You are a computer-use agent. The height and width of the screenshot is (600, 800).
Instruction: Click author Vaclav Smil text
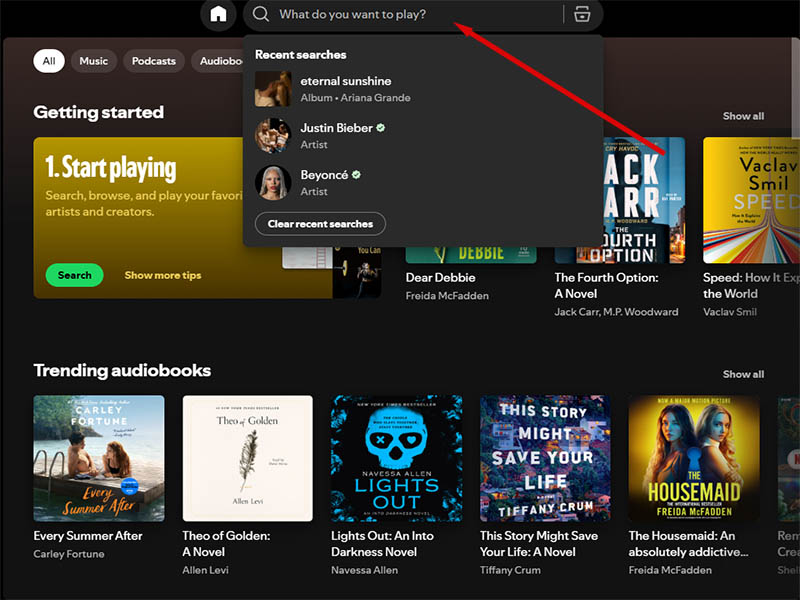click(x=730, y=312)
